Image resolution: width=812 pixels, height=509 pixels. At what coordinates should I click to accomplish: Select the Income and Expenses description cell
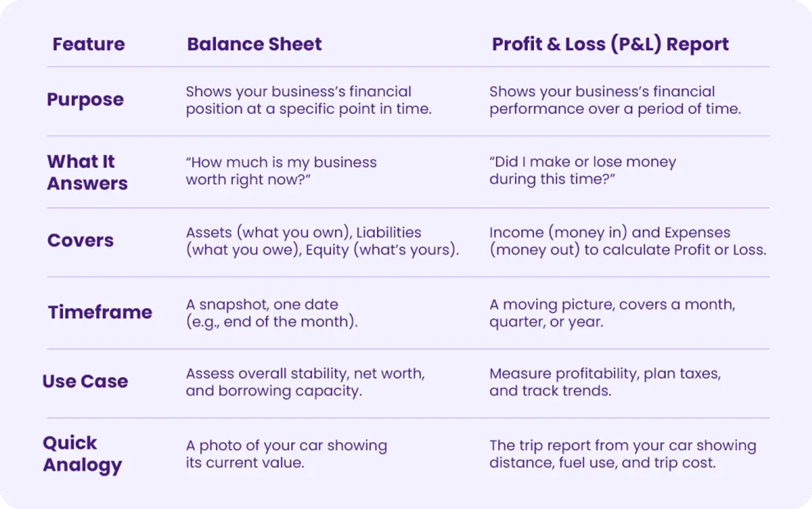628,241
